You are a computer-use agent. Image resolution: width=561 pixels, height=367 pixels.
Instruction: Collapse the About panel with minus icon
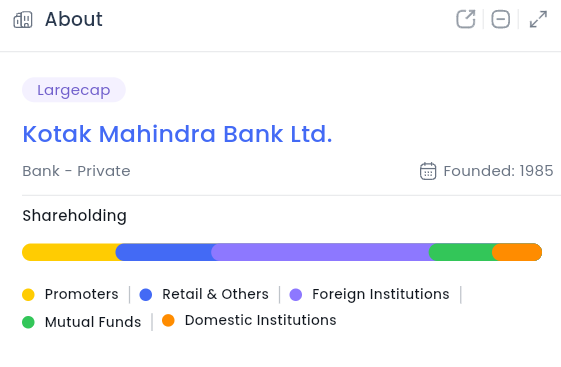tap(501, 19)
